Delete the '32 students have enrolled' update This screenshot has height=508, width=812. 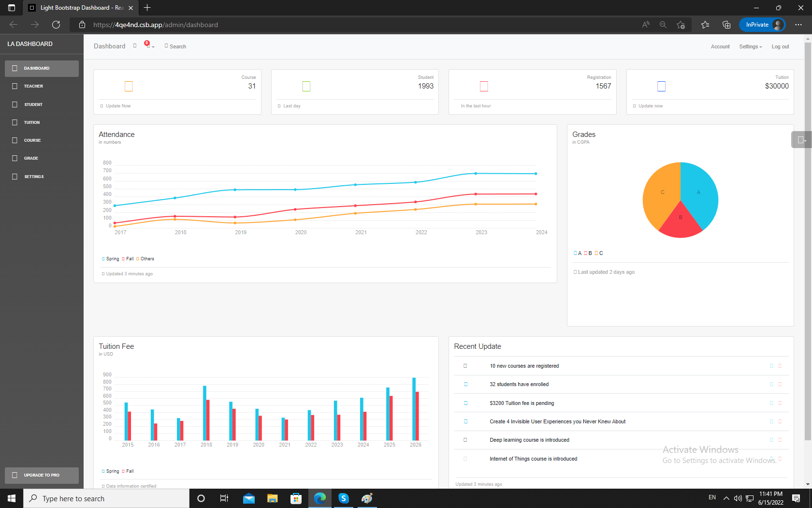(x=780, y=384)
